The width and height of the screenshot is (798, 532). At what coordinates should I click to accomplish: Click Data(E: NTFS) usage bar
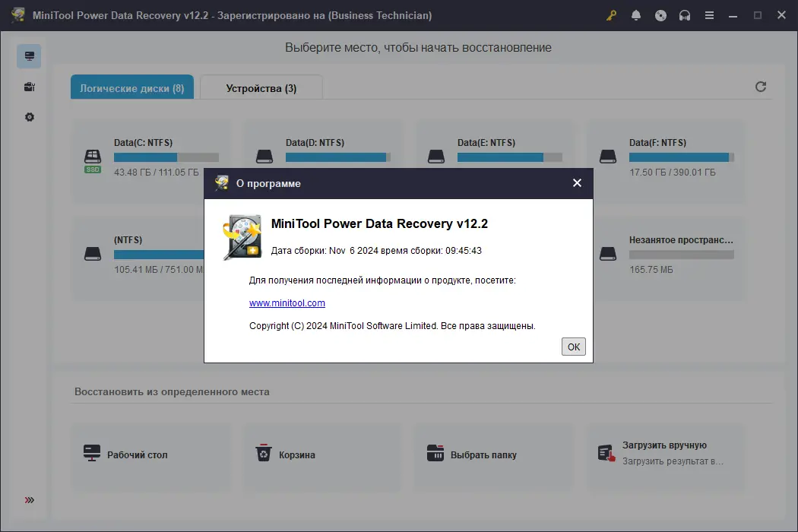510,157
